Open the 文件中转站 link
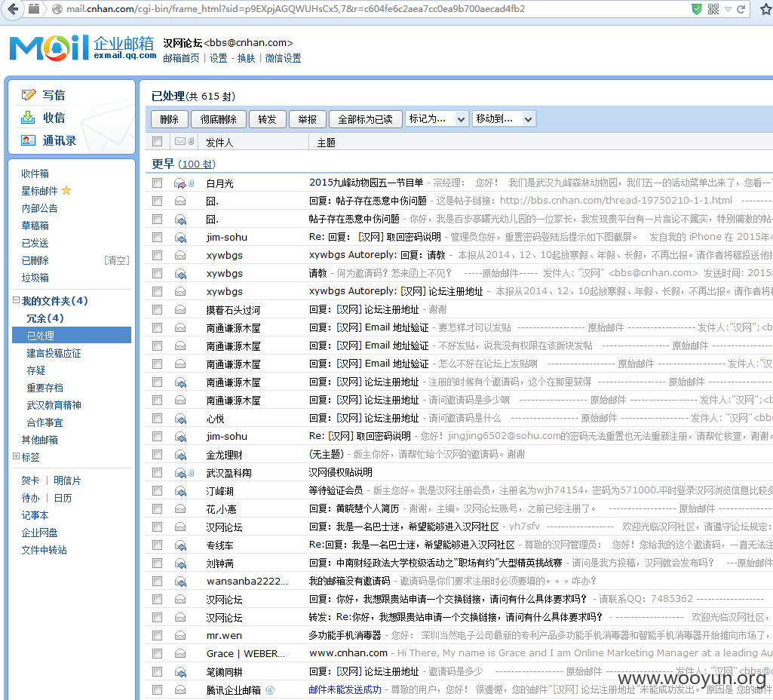Screen dimensions: 773x700 (44, 550)
